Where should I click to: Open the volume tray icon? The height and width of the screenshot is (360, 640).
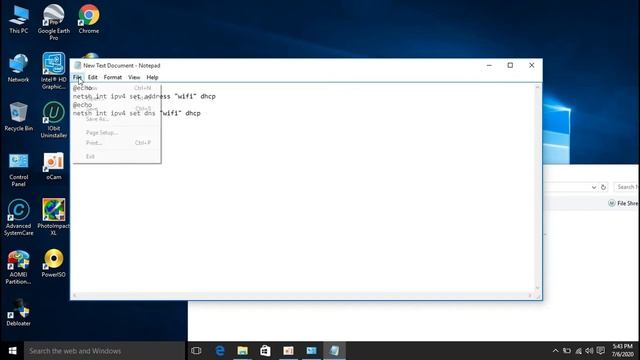[589, 351]
